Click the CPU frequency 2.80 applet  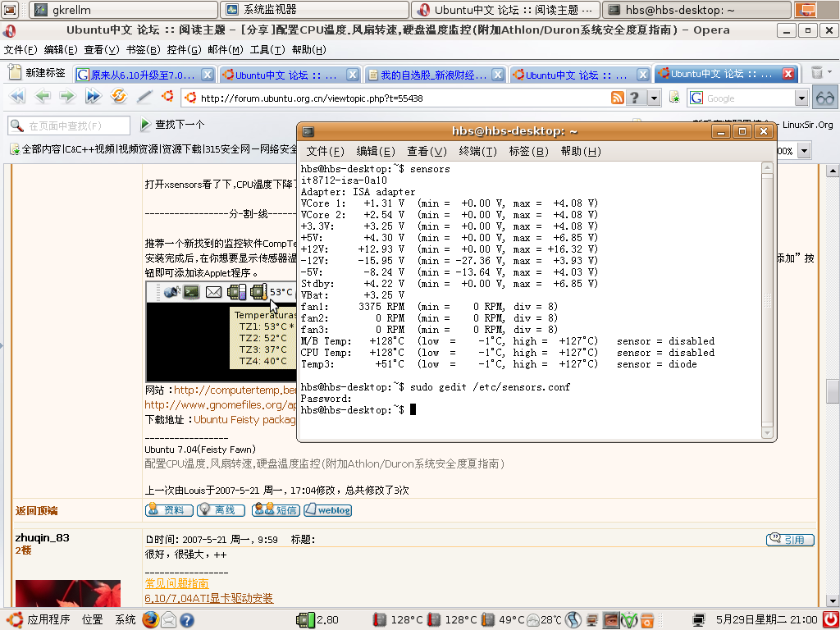click(317, 620)
